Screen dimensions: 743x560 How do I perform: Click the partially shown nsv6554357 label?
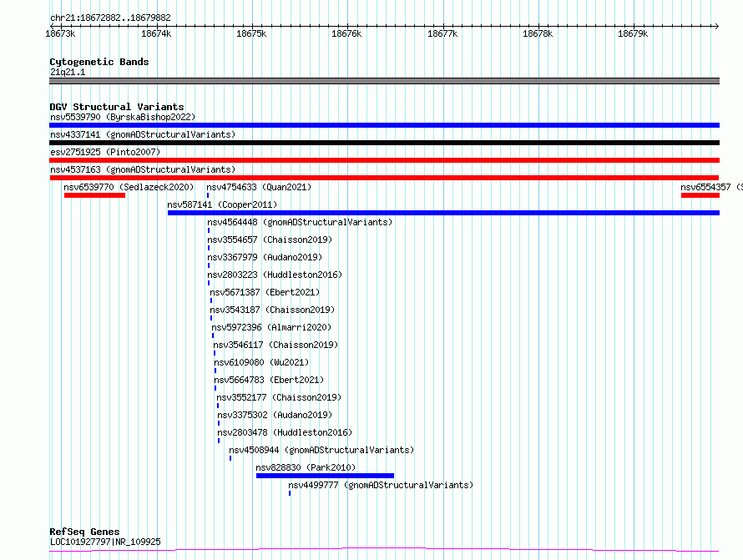click(x=712, y=187)
